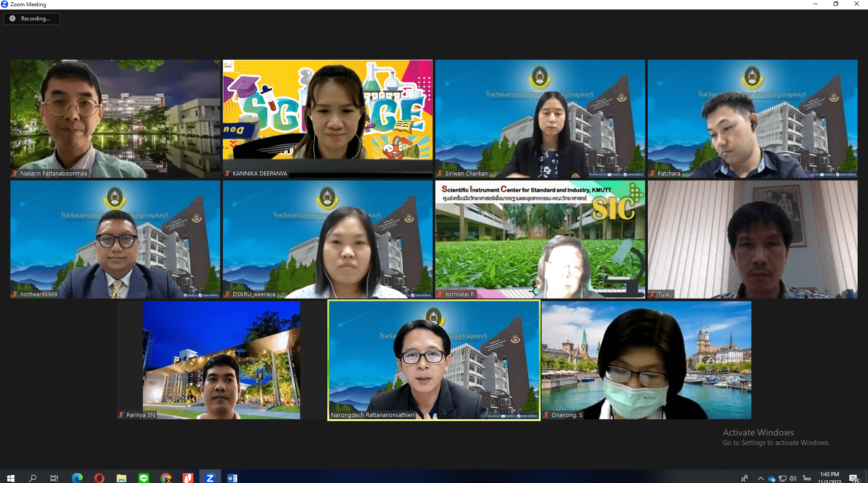
Task: Launch Google Chrome from the taskbar
Action: 166,478
